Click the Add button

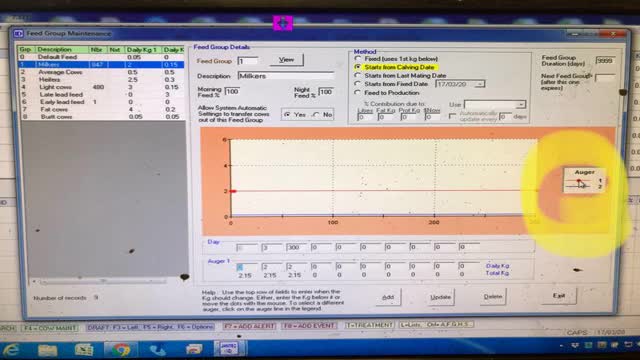388,297
